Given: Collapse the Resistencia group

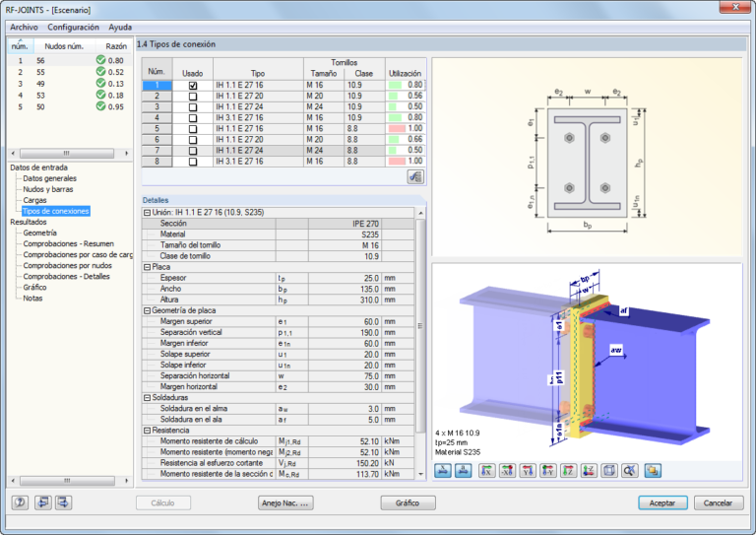Looking at the screenshot, I should click(147, 431).
